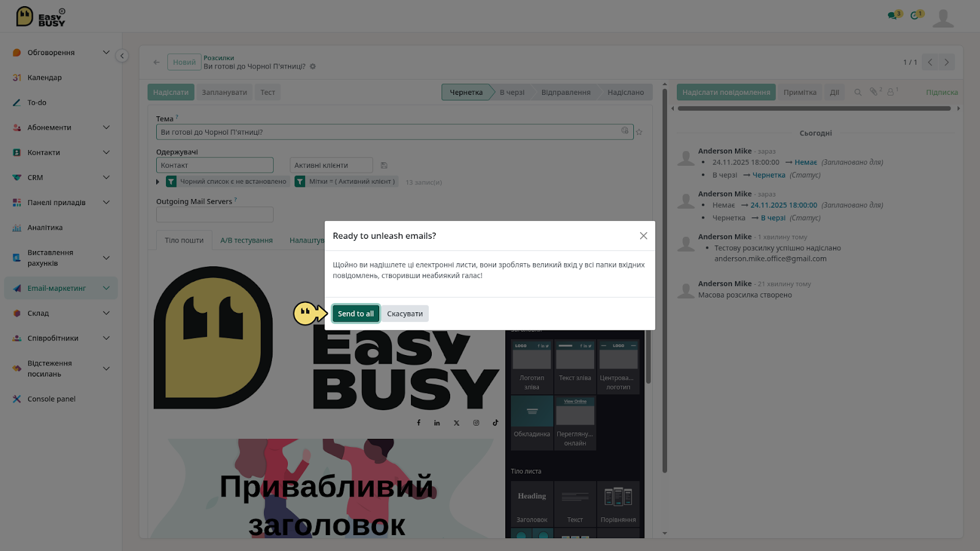Click the Send to all button
The height and width of the screenshot is (551, 980).
(x=355, y=313)
